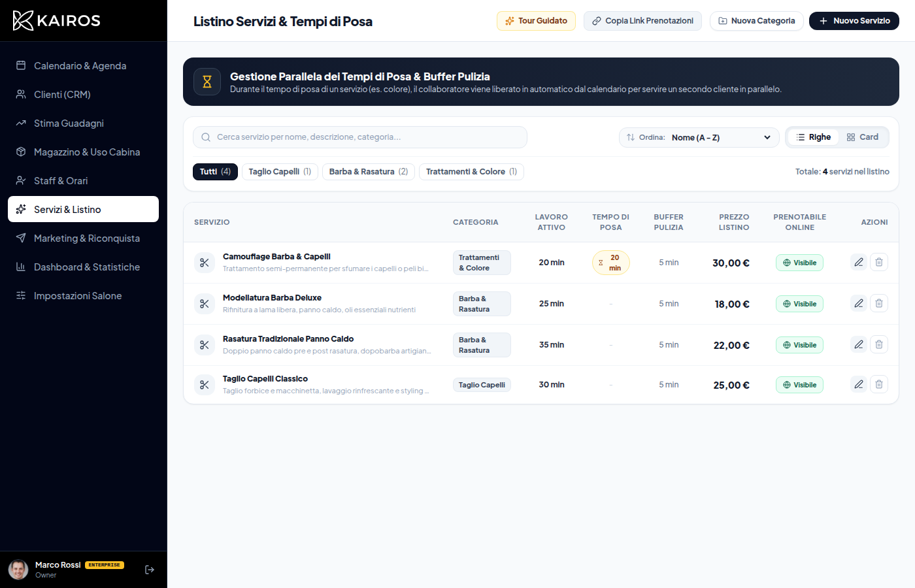The width and height of the screenshot is (915, 588).
Task: Delete the Camouflage Barba & Capelli service
Action: click(879, 262)
